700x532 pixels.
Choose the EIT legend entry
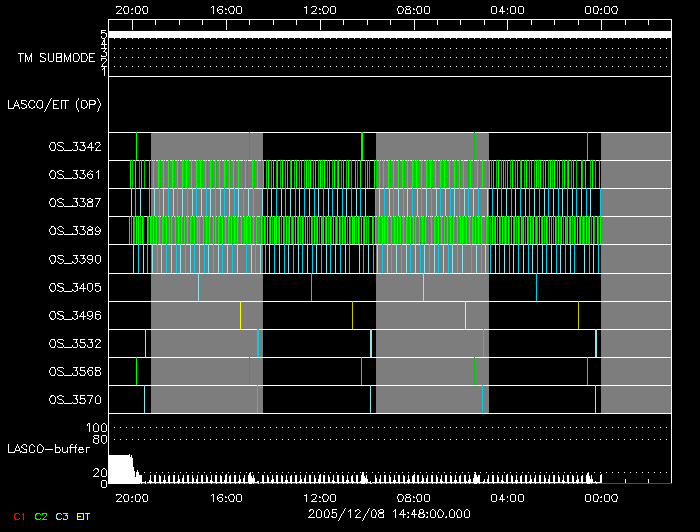84,515
